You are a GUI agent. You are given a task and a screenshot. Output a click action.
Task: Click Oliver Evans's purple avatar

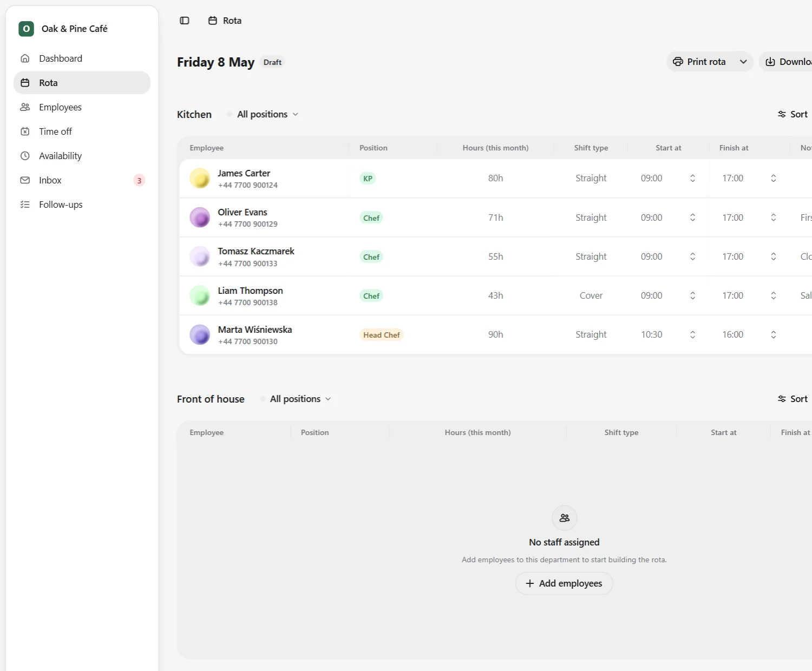tap(200, 218)
